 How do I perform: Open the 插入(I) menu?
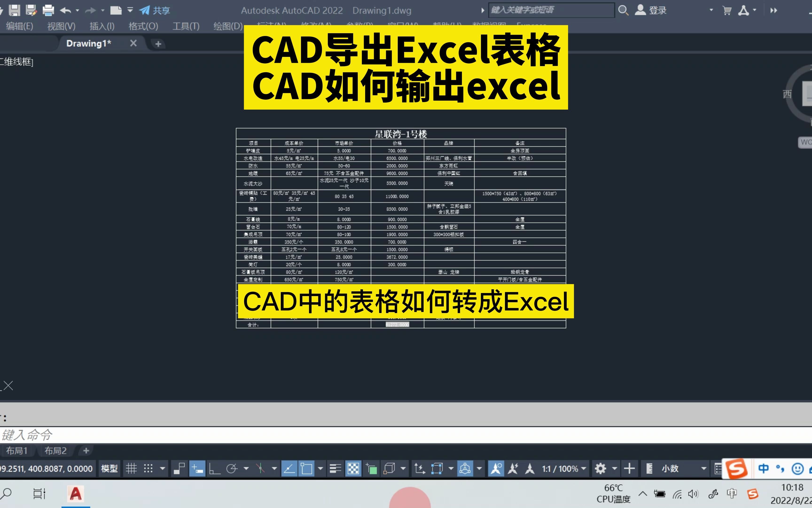coord(102,26)
